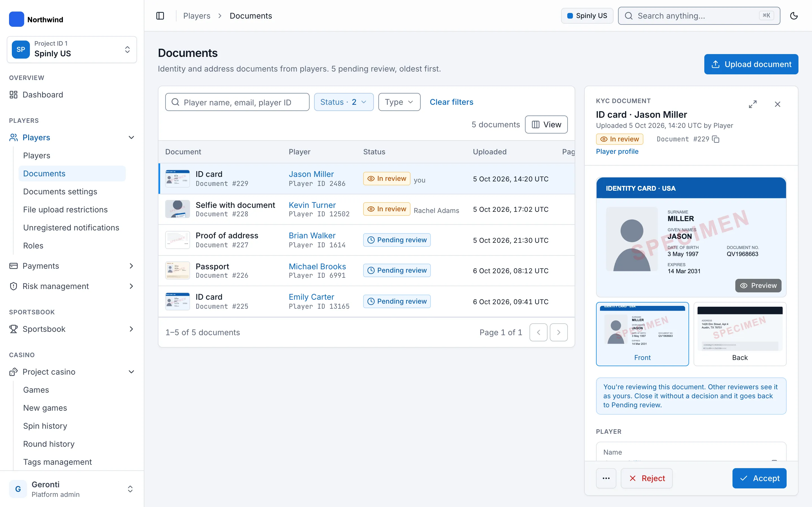Image resolution: width=812 pixels, height=507 pixels.
Task: Toggle the sidebar panel icon
Action: coord(160,16)
